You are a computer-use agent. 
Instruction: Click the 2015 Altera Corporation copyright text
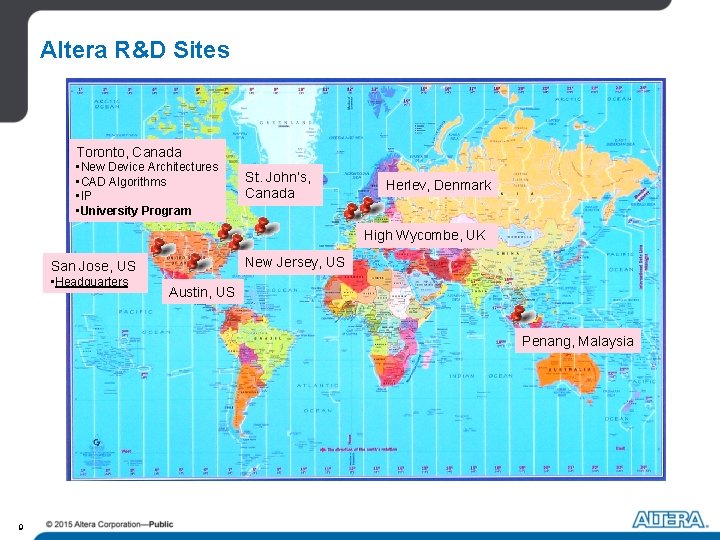tap(109, 524)
